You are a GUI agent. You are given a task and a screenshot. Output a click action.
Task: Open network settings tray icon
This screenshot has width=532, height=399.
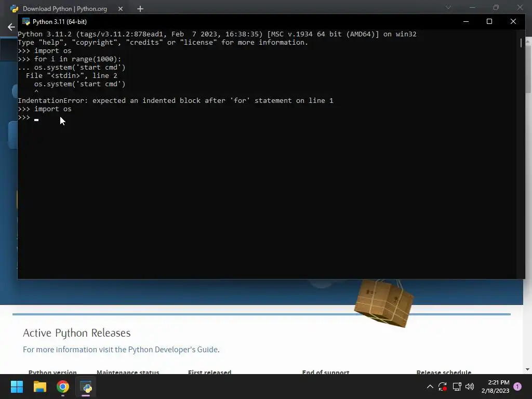(457, 387)
